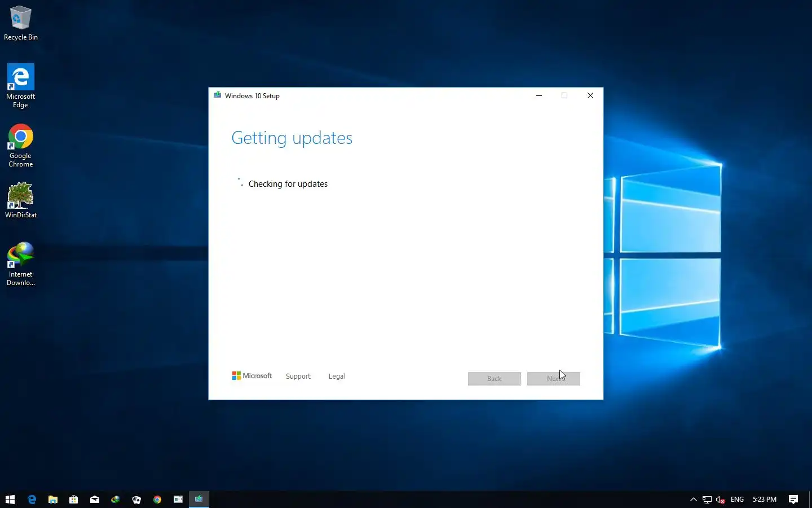Screen dimensions: 812x508
Task: Select the WinDirStat desktop shortcut
Action: 21,200
